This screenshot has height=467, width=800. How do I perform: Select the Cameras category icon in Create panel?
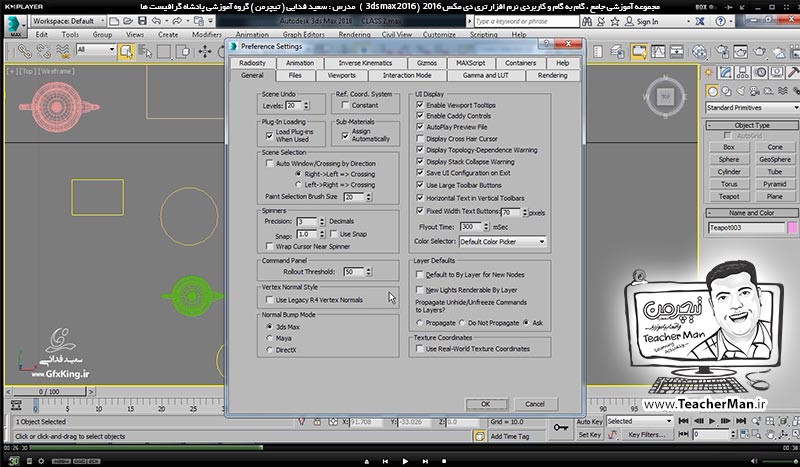click(x=755, y=91)
